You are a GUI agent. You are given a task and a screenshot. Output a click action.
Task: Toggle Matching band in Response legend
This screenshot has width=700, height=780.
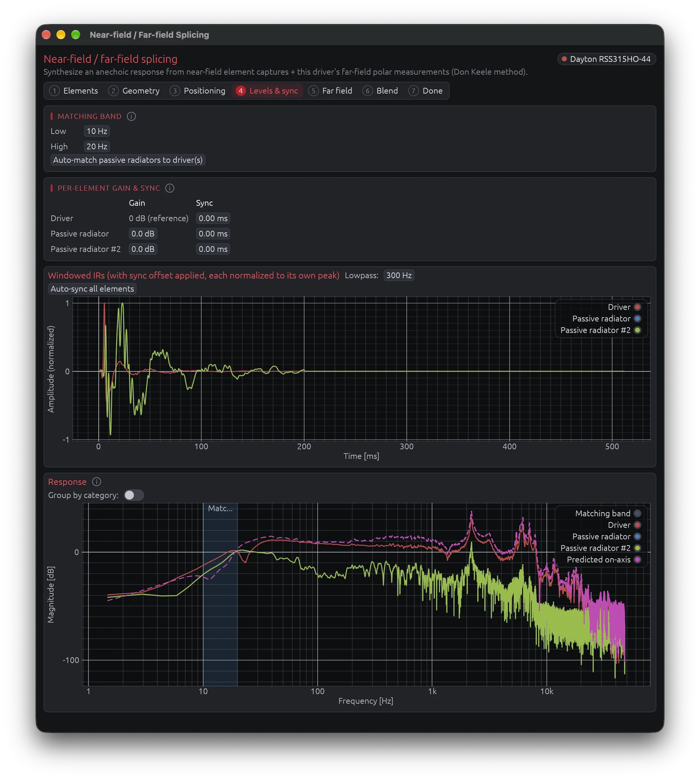pos(637,514)
